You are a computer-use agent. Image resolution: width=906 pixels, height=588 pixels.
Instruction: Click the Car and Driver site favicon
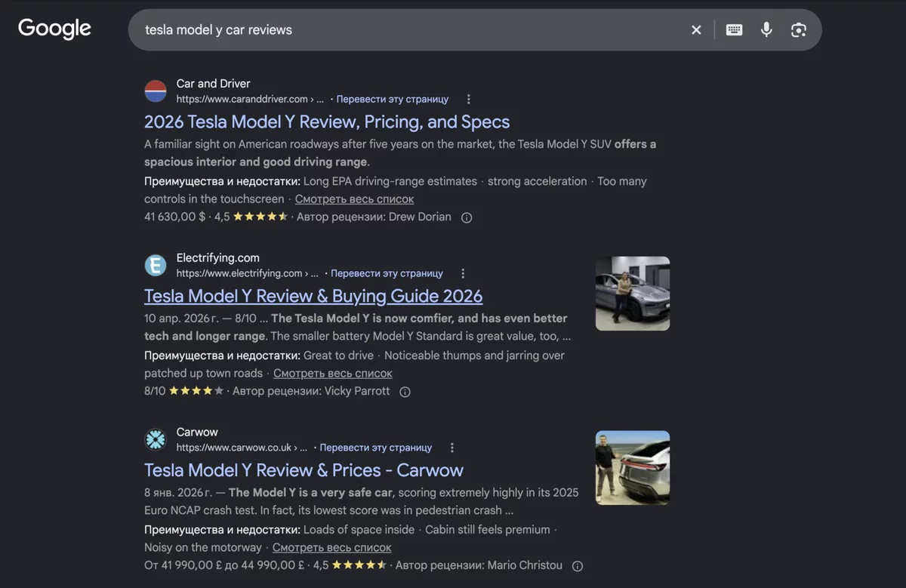click(x=156, y=91)
